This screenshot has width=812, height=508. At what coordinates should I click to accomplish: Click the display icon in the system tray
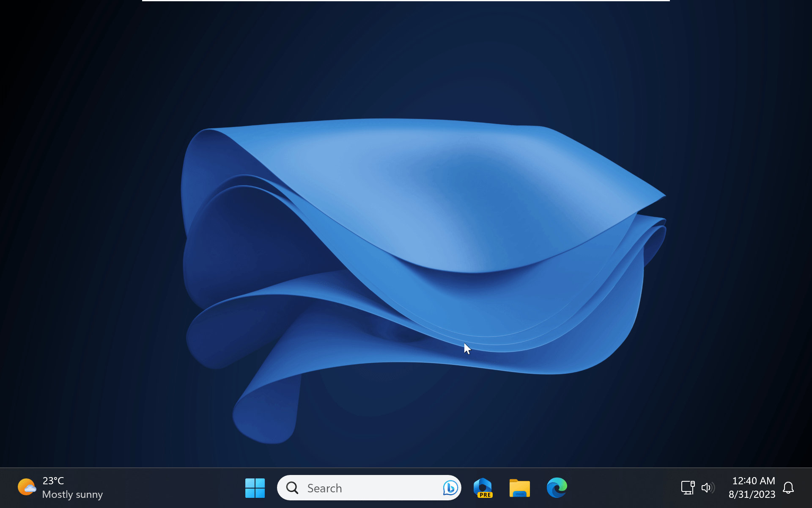click(688, 487)
